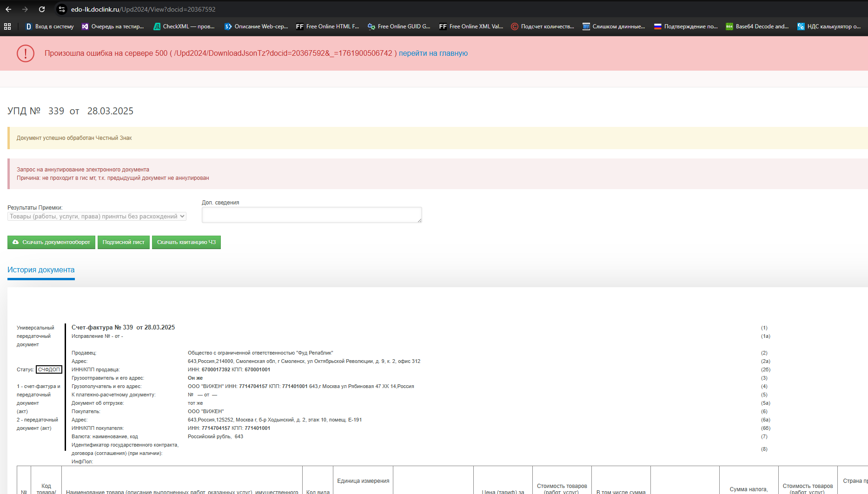Click the browser back arrow

[x=8, y=9]
